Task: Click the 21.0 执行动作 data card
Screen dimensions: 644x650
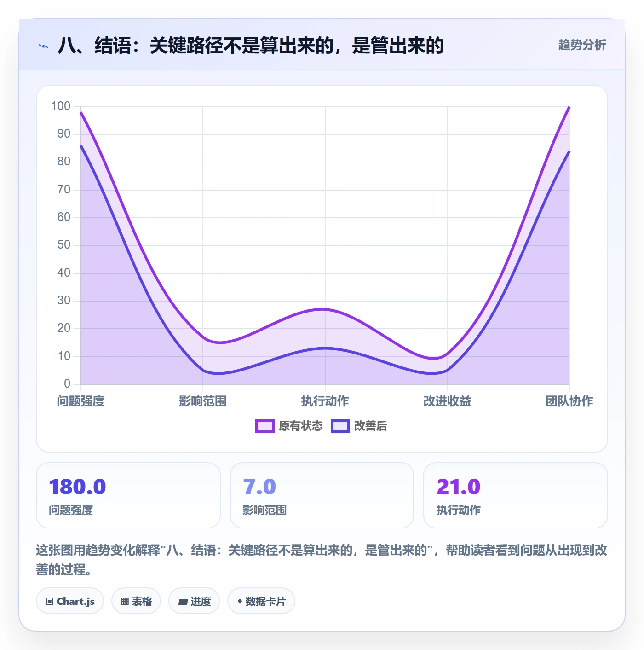Action: coord(516,495)
